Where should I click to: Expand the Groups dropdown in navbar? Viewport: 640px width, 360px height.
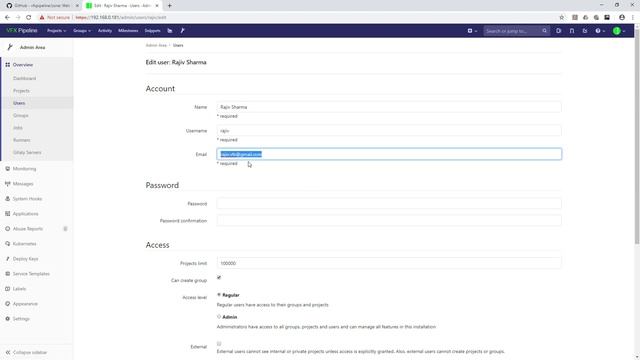coord(82,31)
